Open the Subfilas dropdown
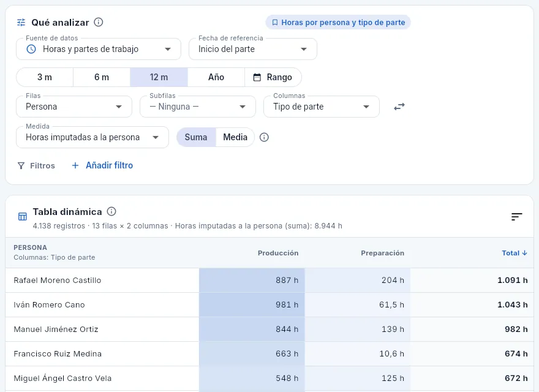 point(198,107)
